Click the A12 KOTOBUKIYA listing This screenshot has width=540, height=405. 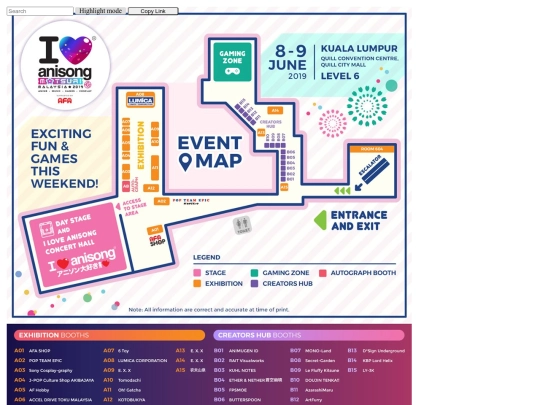pyautogui.click(x=124, y=400)
